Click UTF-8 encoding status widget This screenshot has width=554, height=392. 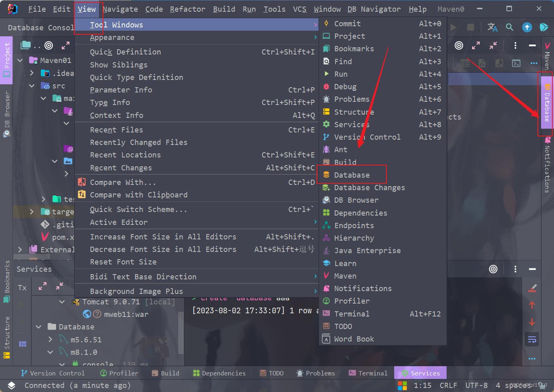click(476, 385)
